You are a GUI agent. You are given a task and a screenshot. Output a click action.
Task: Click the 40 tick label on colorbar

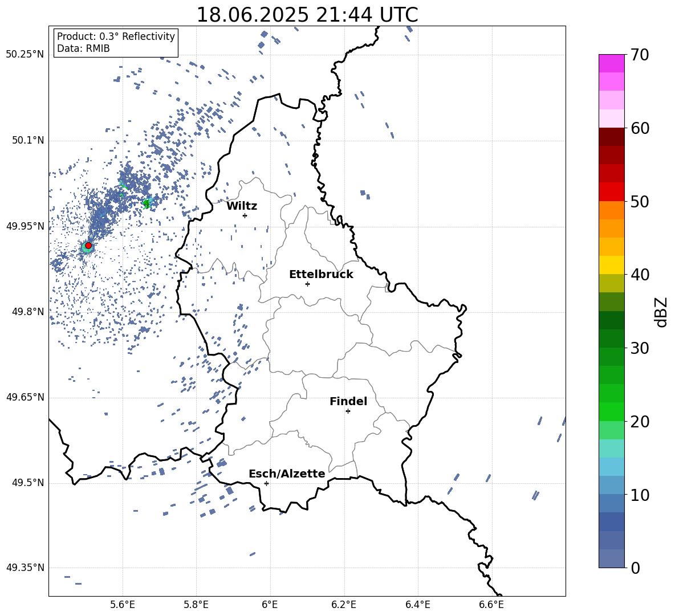pos(640,275)
